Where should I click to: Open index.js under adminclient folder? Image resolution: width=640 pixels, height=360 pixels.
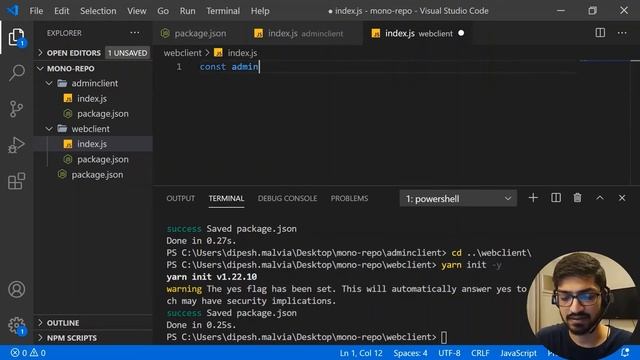[x=93, y=98]
